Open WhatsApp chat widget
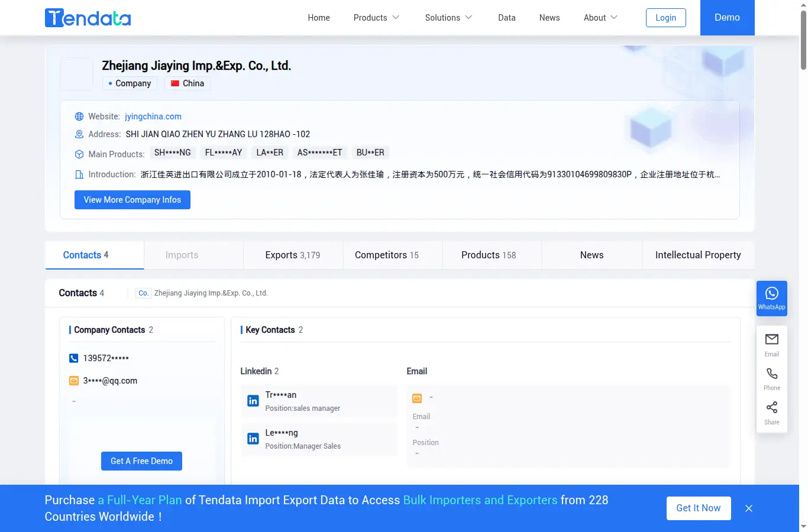The height and width of the screenshot is (532, 808). click(x=772, y=298)
